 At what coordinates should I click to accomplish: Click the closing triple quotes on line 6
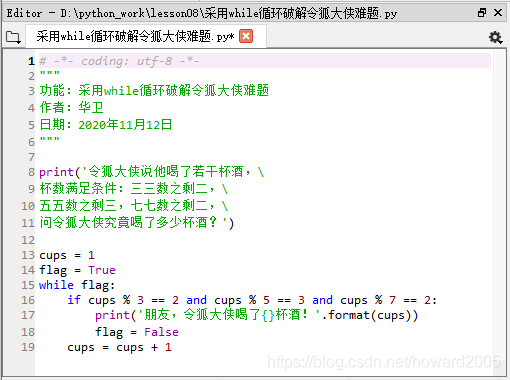[x=49, y=139]
